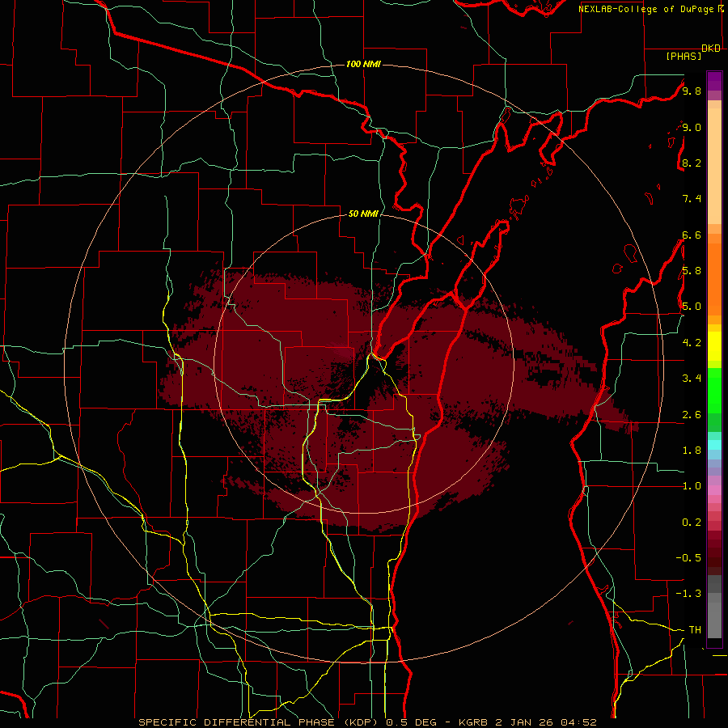Screen dimensions: 728x728
Task: Click the 1.0 legend value
Action: coord(692,486)
